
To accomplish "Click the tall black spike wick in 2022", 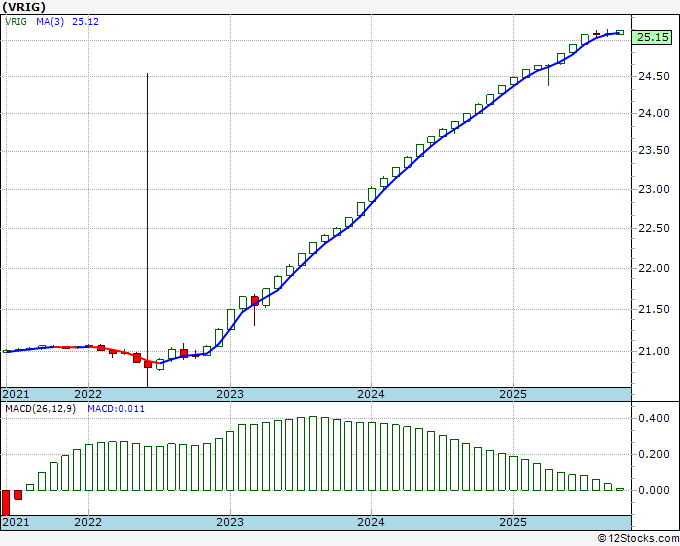I will coord(148,200).
